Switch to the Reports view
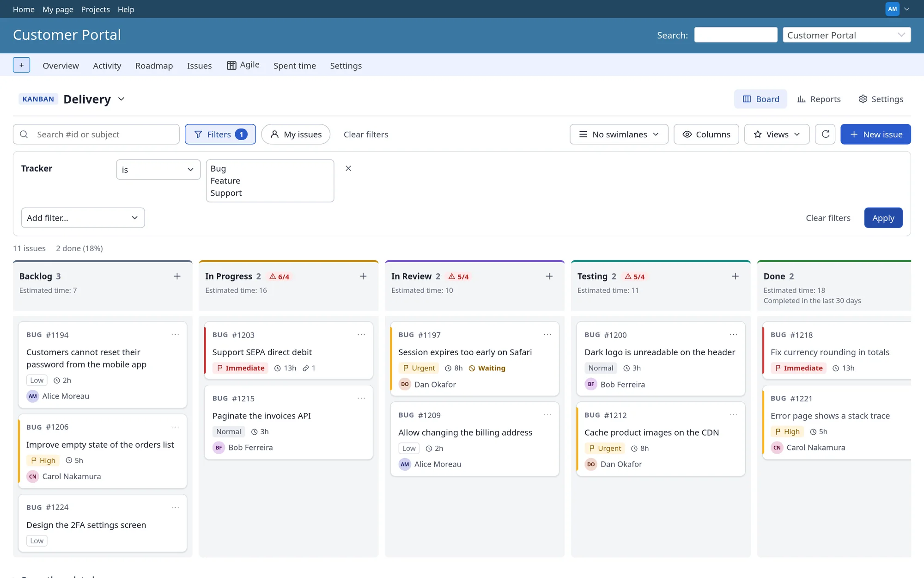Viewport: 924px width, 578px height. (x=819, y=99)
